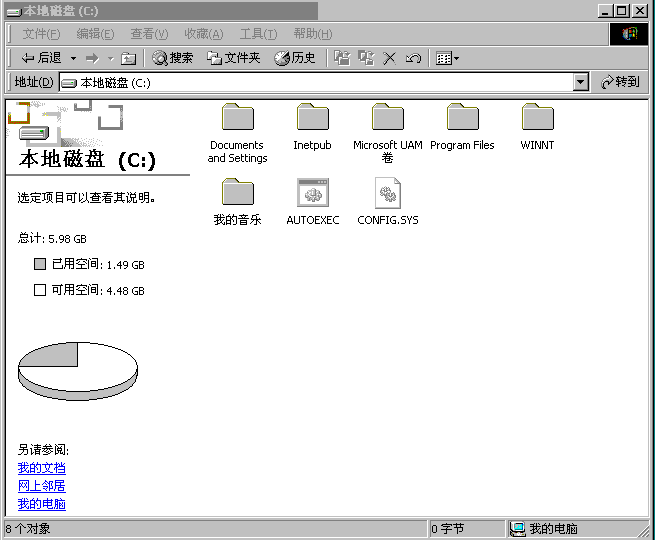The width and height of the screenshot is (655, 540).
Task: Click the 8 个对象 status bar text
Action: pyautogui.click(x=28, y=529)
